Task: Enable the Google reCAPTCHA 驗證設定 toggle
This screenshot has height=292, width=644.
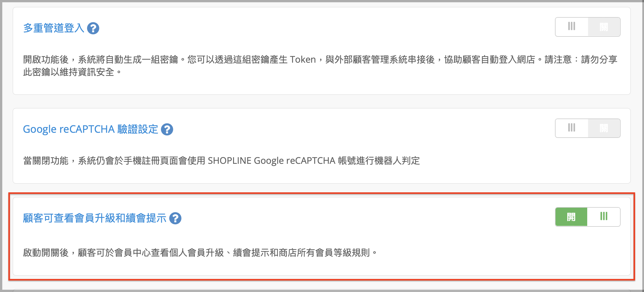Action: (588, 128)
